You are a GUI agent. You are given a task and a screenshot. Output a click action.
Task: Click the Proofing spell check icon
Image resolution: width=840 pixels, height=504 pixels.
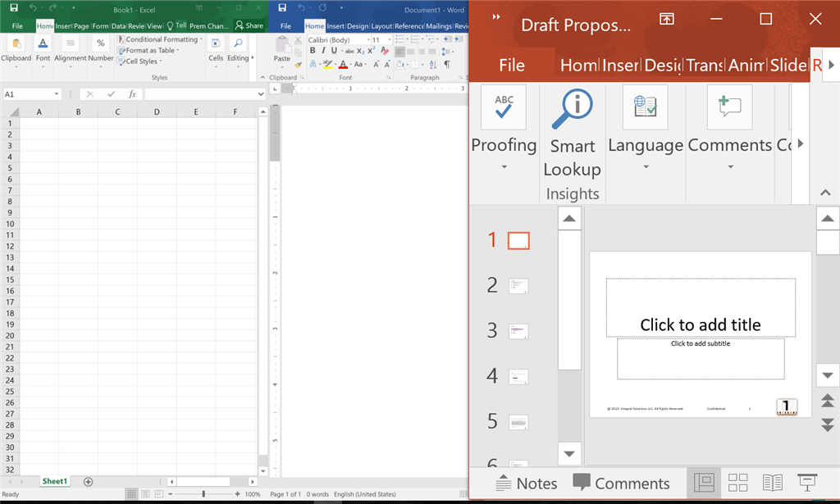503,107
